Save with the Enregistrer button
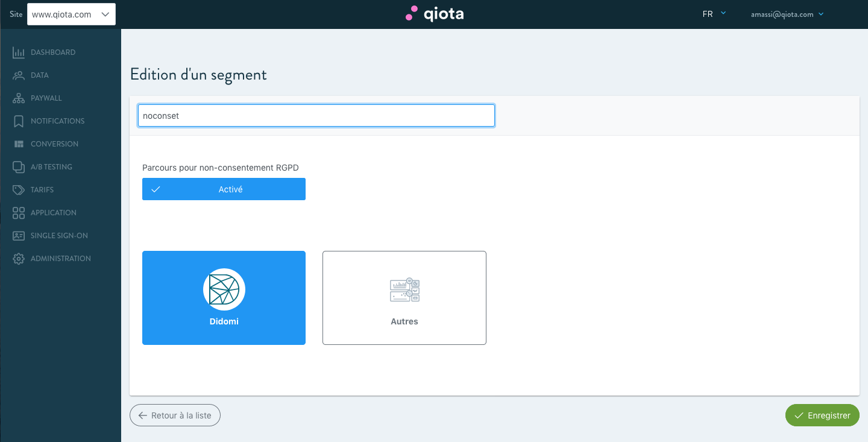The width and height of the screenshot is (868, 442). (822, 415)
